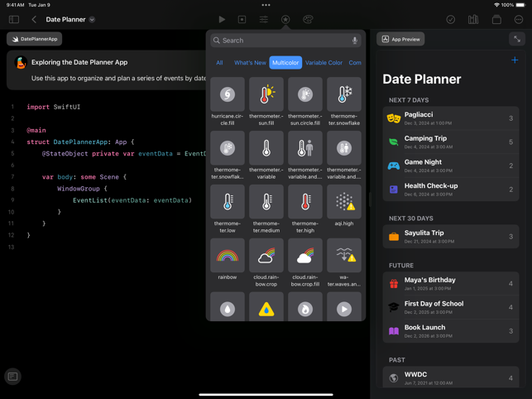Choose the play circle symbol
Image resolution: width=532 pixels, height=399 pixels.
click(344, 306)
